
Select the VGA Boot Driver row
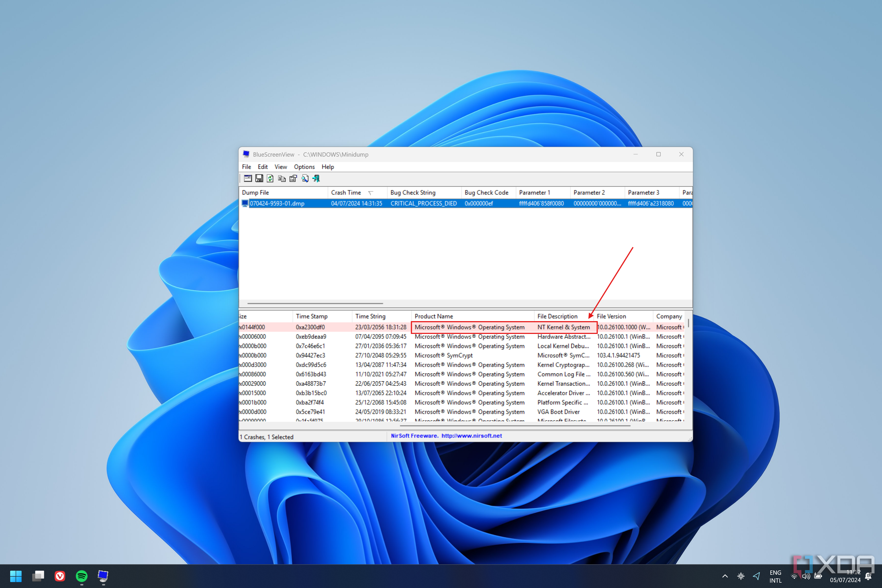click(462, 412)
